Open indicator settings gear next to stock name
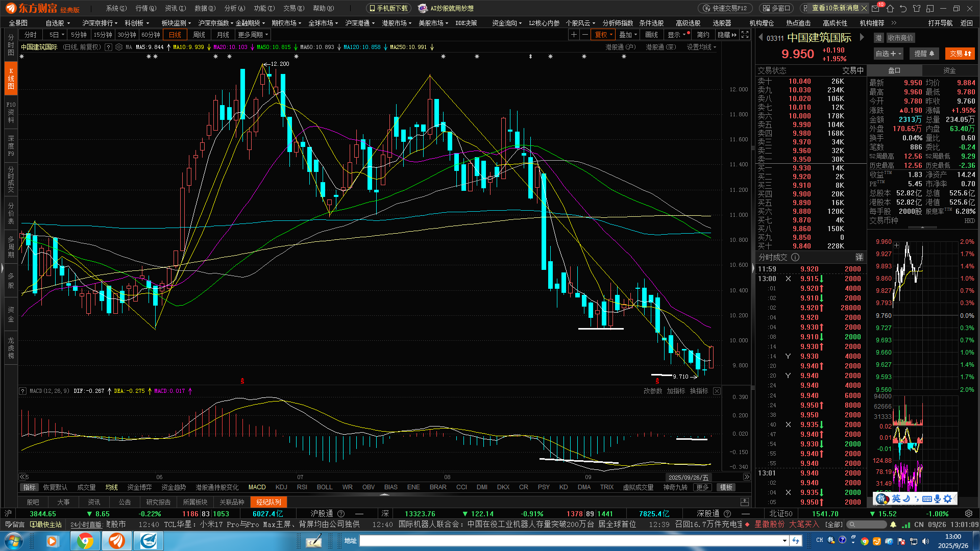Screen dimensions: 980x551 pos(119,47)
